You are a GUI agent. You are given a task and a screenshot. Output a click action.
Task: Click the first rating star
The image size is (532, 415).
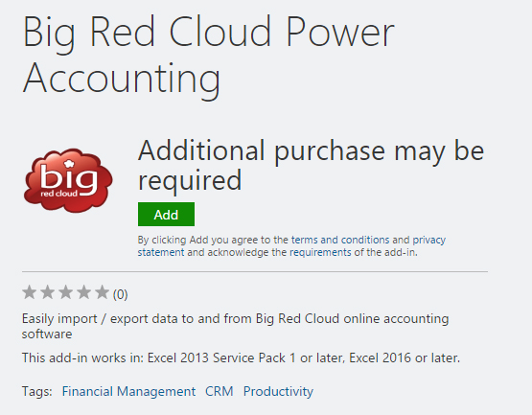pos(30,292)
